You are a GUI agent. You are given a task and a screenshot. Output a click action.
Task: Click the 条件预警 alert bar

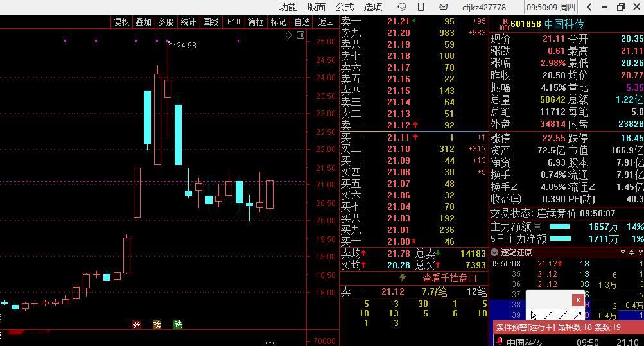click(568, 327)
